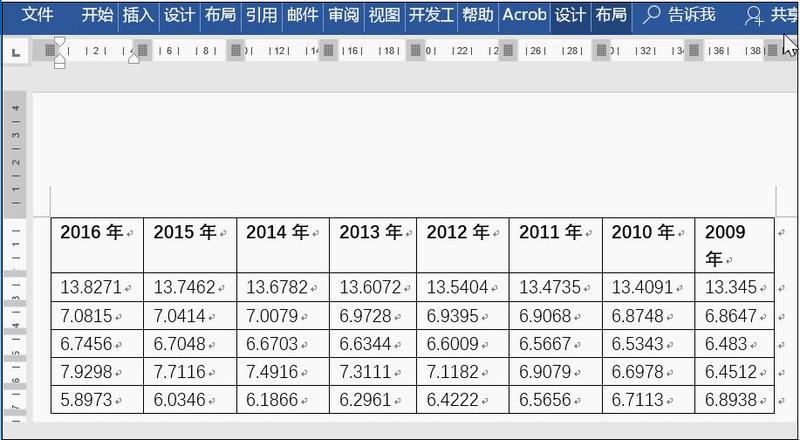This screenshot has width=800, height=440.
Task: Click the tab selector L icon on ruler
Action: [16, 52]
